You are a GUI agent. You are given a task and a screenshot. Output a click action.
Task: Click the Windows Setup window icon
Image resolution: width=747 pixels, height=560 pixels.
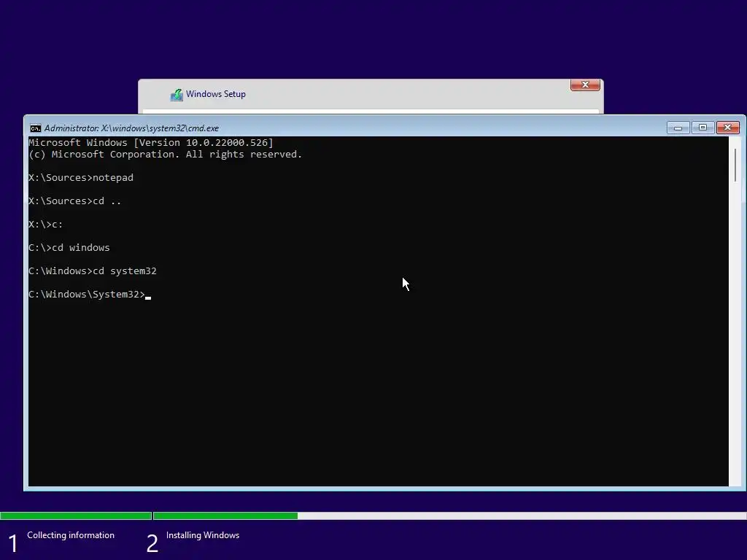pyautogui.click(x=177, y=95)
